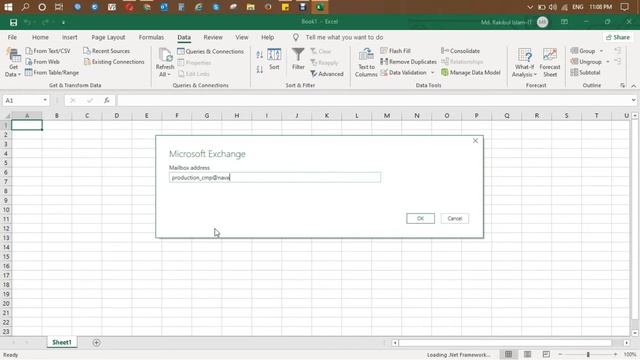The image size is (640, 360).
Task: Click the horizontal scrollbar
Action: pos(505,343)
